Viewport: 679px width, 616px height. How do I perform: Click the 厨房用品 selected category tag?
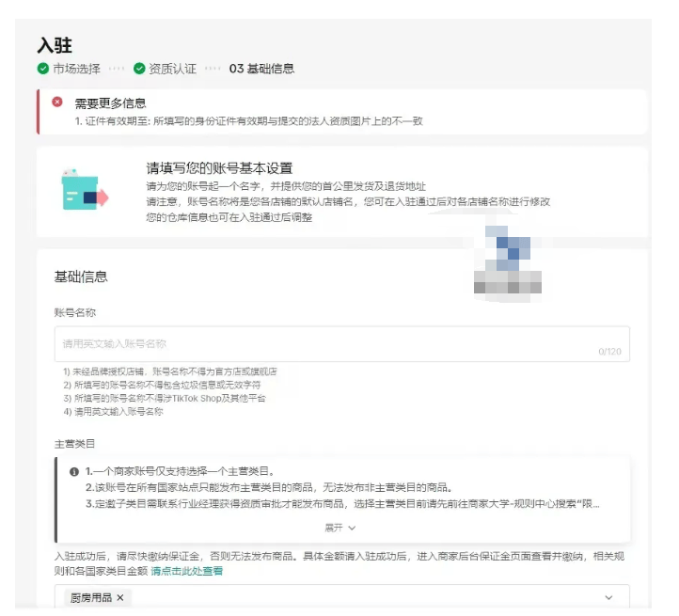[98, 598]
